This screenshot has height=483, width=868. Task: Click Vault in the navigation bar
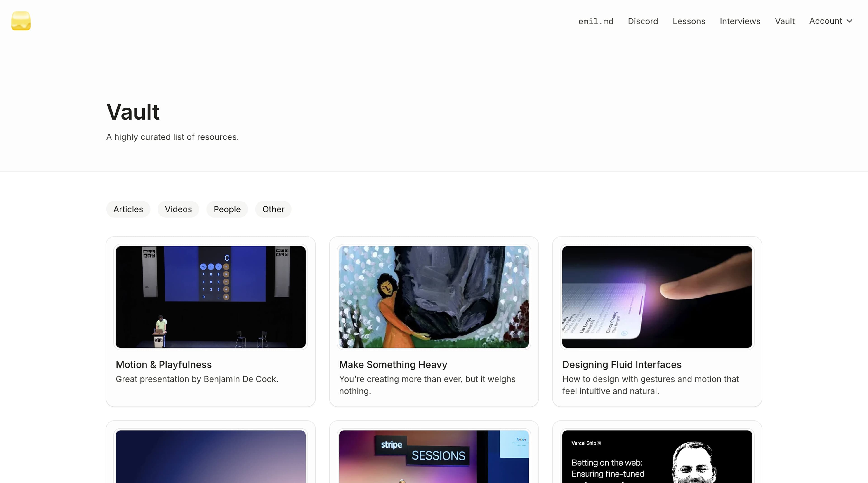point(784,21)
